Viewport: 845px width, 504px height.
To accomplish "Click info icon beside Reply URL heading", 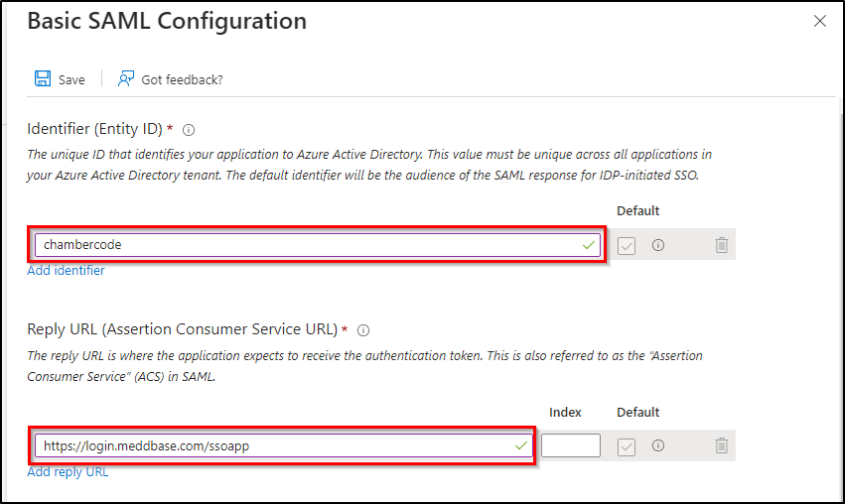I will [363, 330].
